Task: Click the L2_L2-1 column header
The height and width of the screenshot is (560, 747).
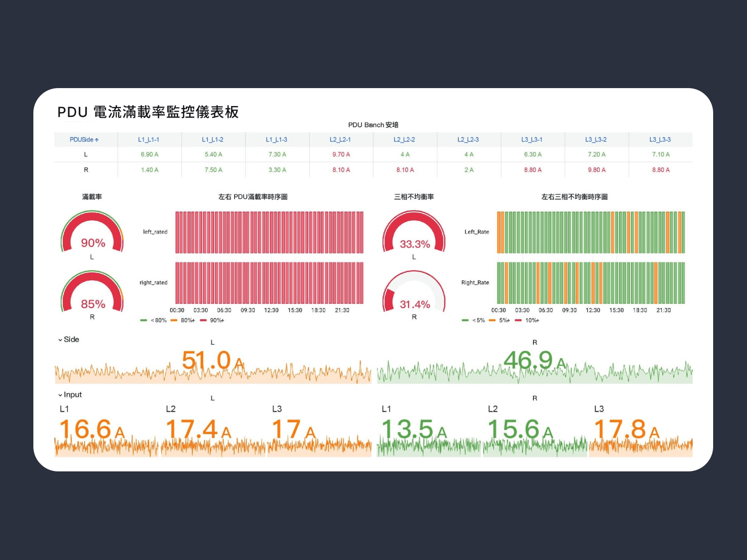Action: [x=340, y=140]
